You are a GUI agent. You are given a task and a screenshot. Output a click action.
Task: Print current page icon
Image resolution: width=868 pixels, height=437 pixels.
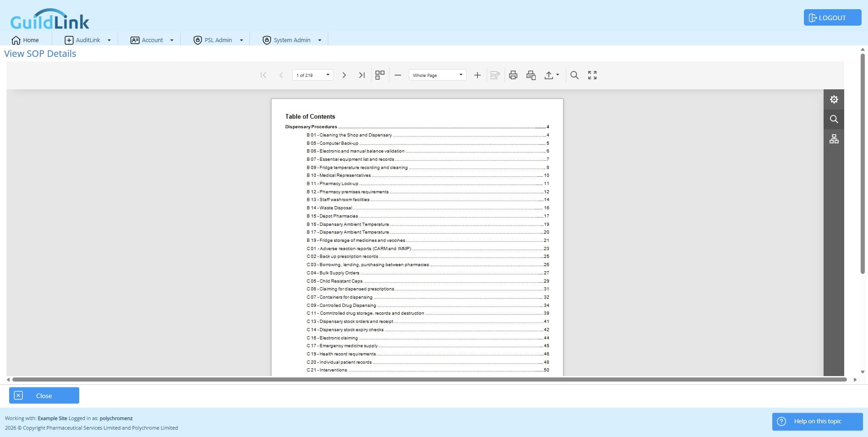pos(531,75)
